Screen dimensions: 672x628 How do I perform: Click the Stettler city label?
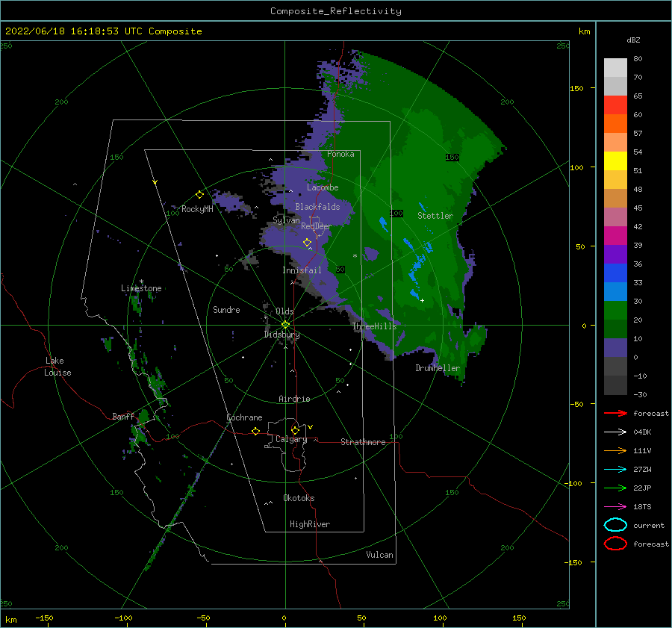(435, 216)
